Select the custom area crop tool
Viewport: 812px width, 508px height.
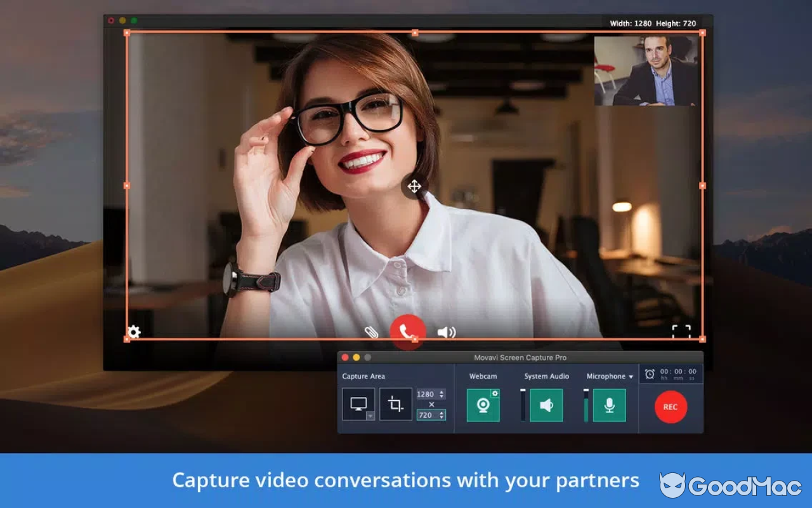click(x=396, y=404)
